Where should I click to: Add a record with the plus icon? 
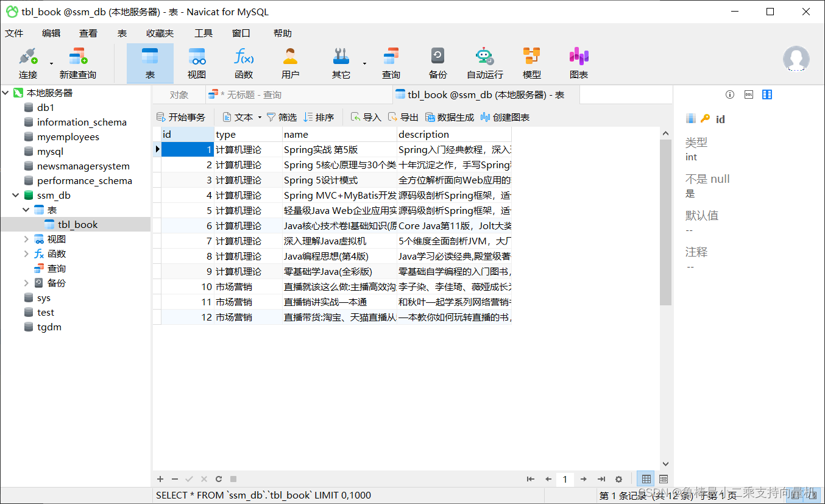[160, 479]
